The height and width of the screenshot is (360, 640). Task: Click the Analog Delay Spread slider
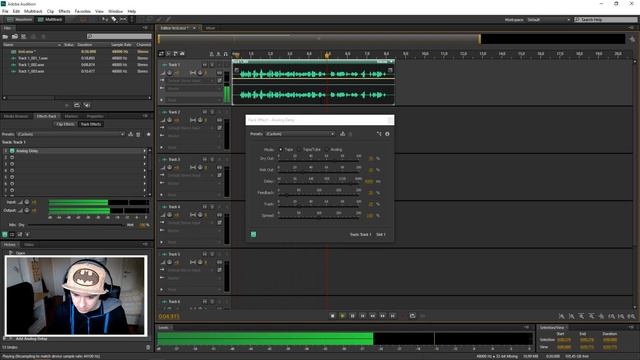319,218
